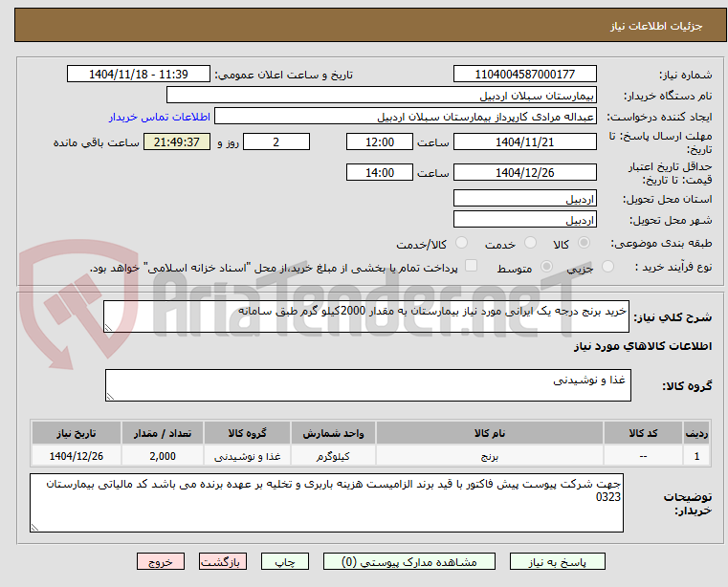728x587 pixels.
Task: Click the resize grip of توضیحات خریدار textarea
Action: (34, 527)
